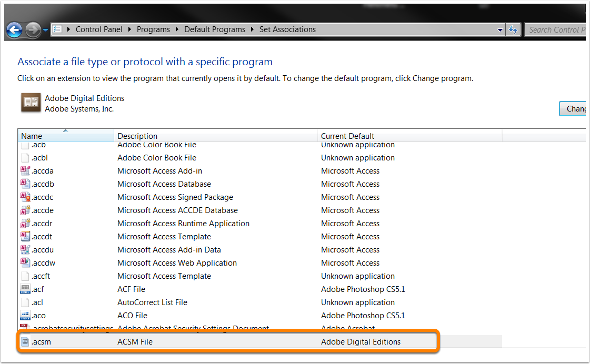Viewport: 590px width, 364px height.
Task: Sort by the Description column header
Action: (216, 136)
